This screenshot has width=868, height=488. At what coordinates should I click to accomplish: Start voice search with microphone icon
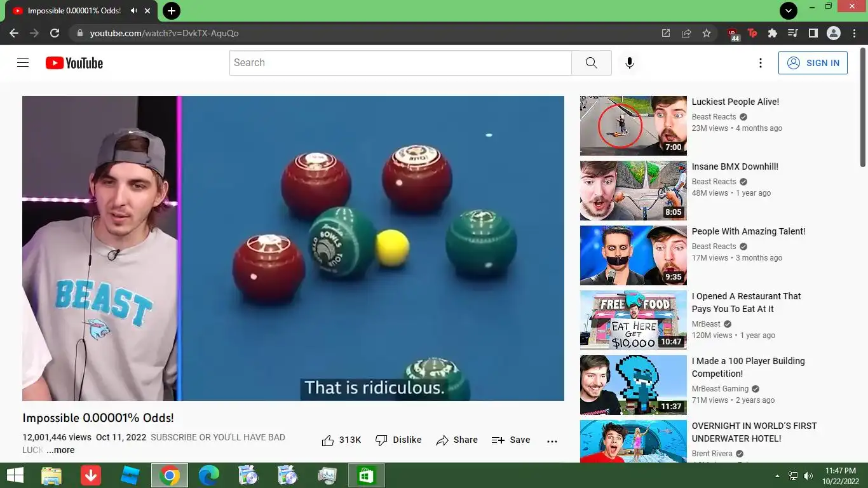point(629,63)
